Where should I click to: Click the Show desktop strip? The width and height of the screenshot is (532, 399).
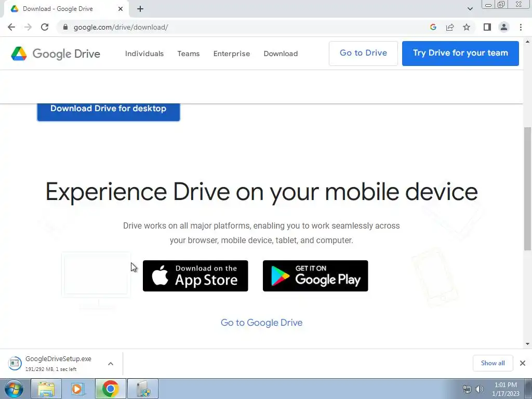pos(528,389)
